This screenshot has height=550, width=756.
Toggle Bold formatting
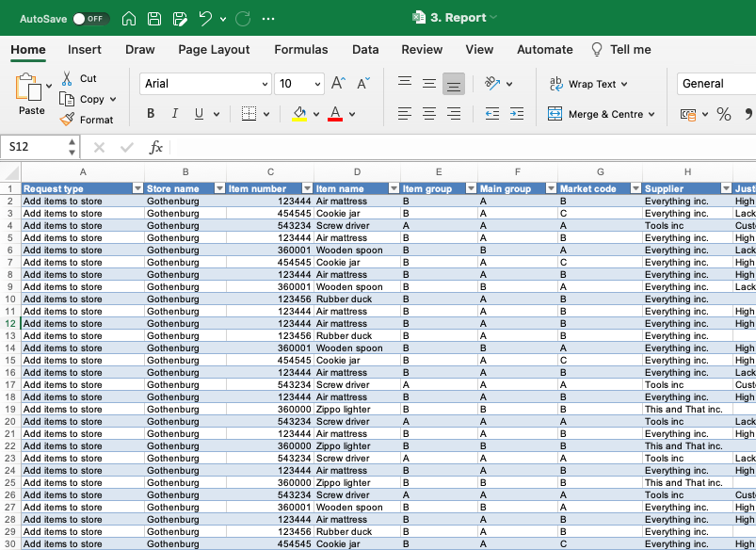click(x=151, y=114)
